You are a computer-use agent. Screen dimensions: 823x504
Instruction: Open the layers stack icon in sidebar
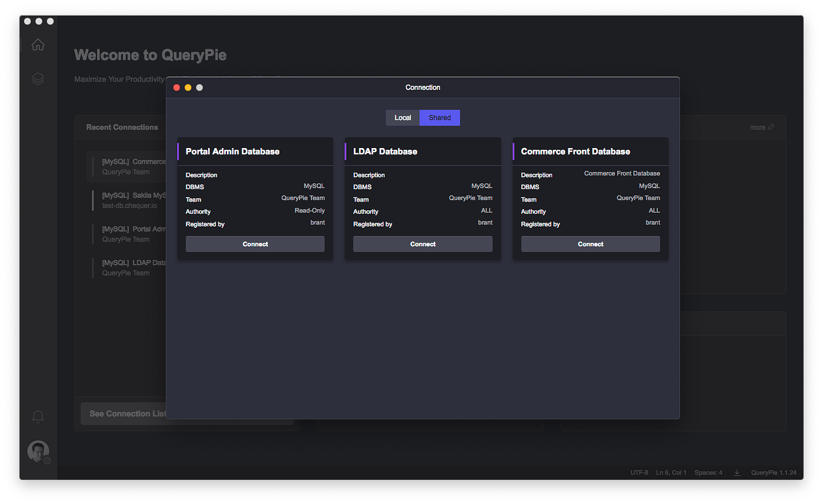38,78
